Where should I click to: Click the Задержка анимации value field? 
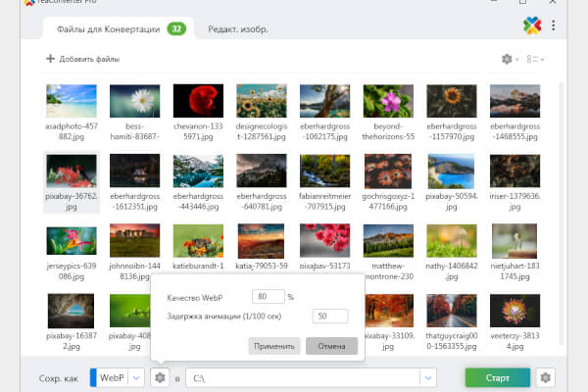click(331, 316)
